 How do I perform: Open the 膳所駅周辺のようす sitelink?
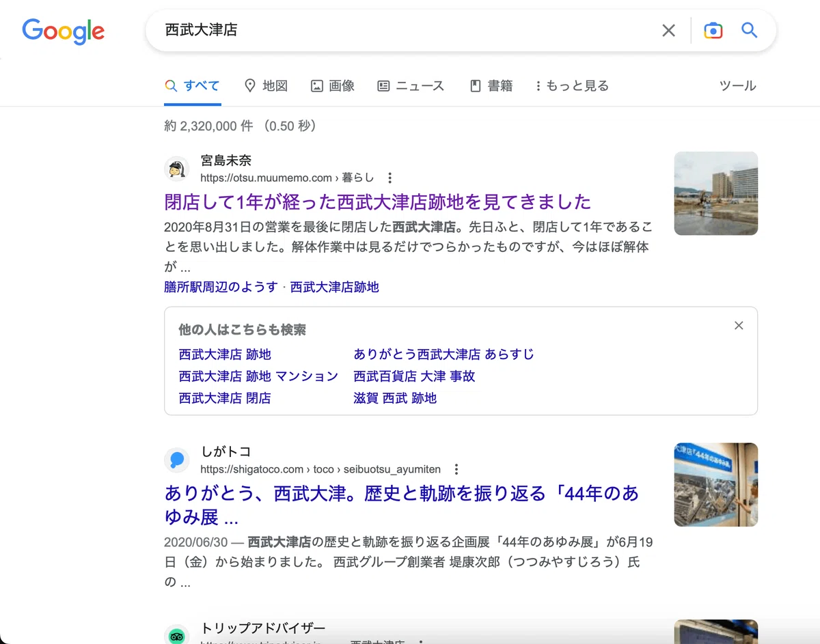[x=221, y=287]
